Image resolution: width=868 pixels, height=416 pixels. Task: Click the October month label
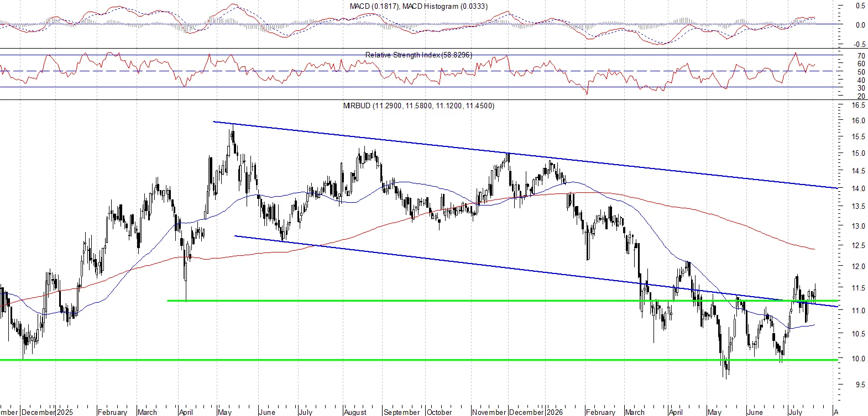[x=440, y=412]
